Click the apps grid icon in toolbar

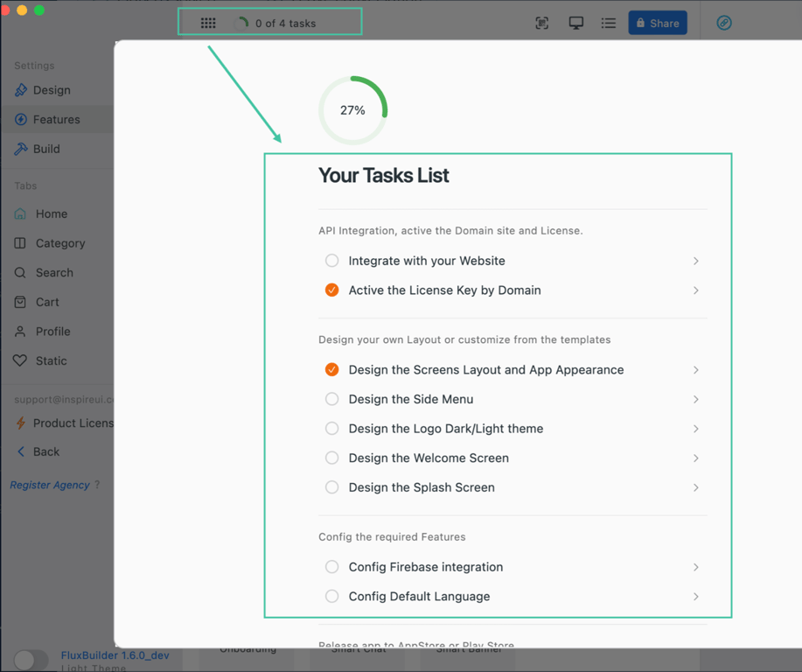[208, 24]
